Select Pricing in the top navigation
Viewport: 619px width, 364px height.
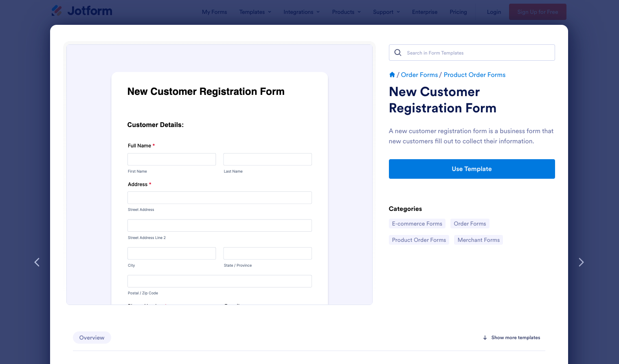point(458,12)
